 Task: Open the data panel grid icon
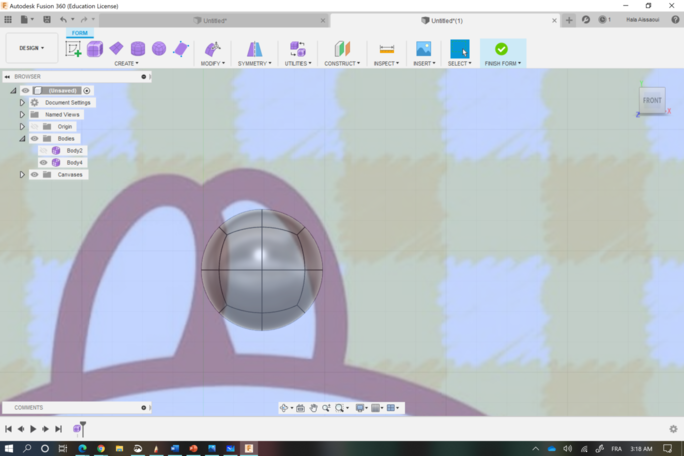8,20
